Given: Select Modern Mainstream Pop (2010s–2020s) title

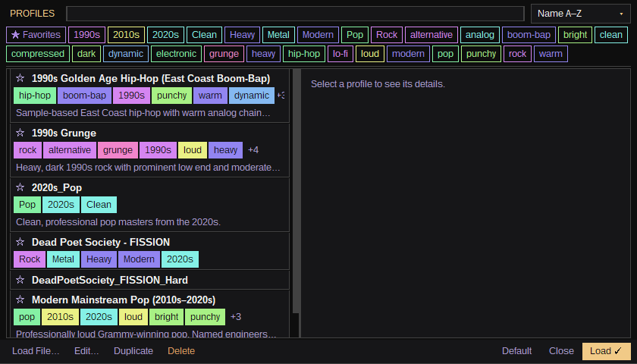Looking at the screenshot, I should (x=124, y=300).
